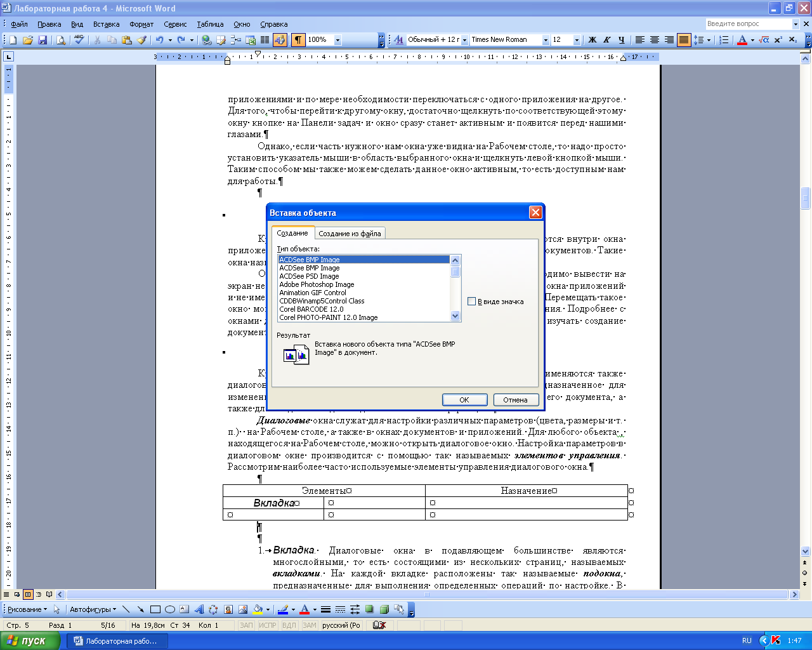812x650 pixels.
Task: Click the OK button in dialog
Action: [x=464, y=400]
